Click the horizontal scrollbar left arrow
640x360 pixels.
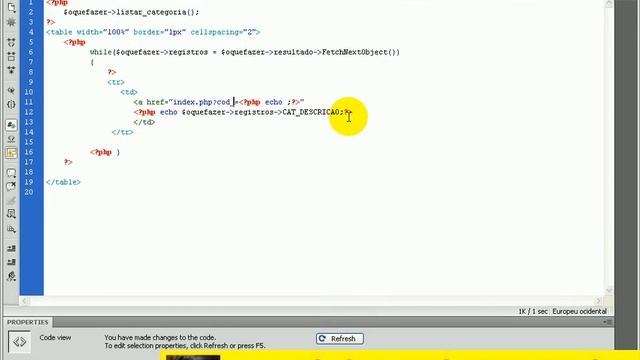click(x=24, y=301)
